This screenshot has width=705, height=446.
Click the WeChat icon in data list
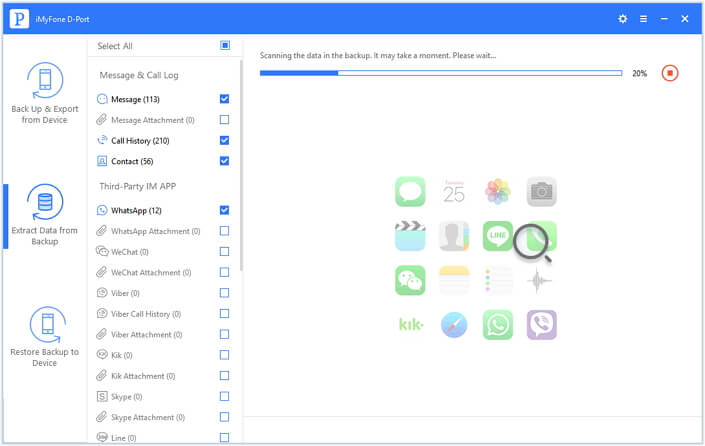coord(102,251)
